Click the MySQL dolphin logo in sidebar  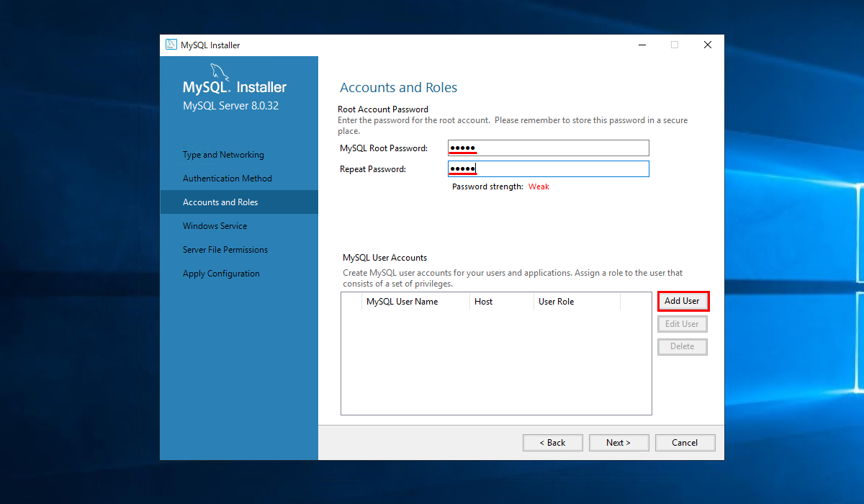(x=220, y=73)
